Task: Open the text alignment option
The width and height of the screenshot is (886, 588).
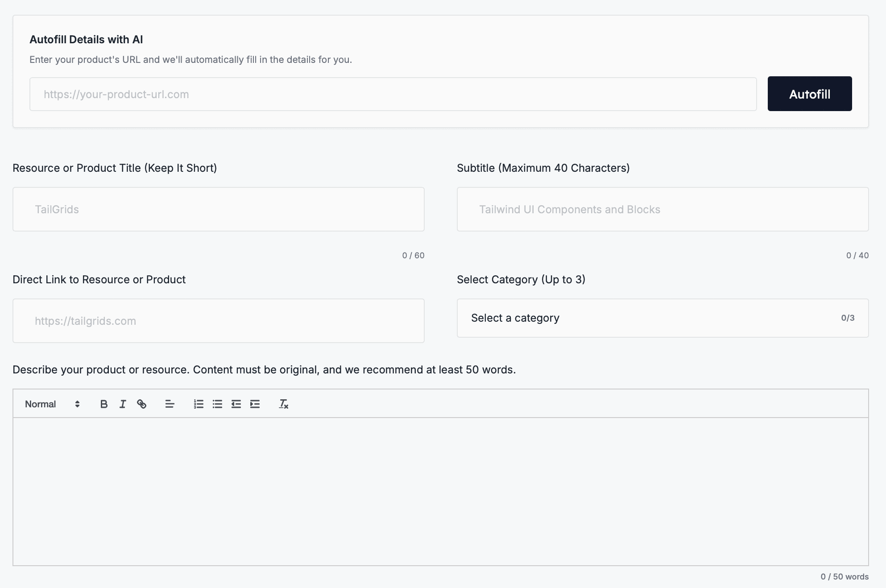Action: pos(170,404)
